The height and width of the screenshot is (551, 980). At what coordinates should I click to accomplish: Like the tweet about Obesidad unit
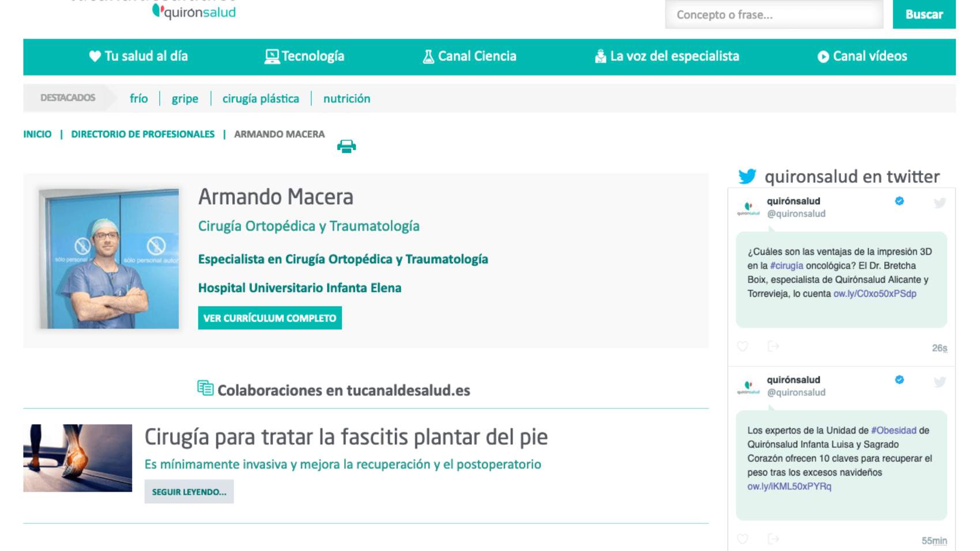coord(742,539)
